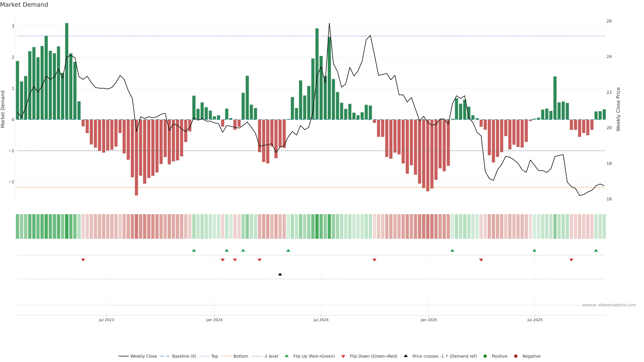Click black Price crosses -1 legend triangle
The image size is (644, 362).
pos(406,356)
